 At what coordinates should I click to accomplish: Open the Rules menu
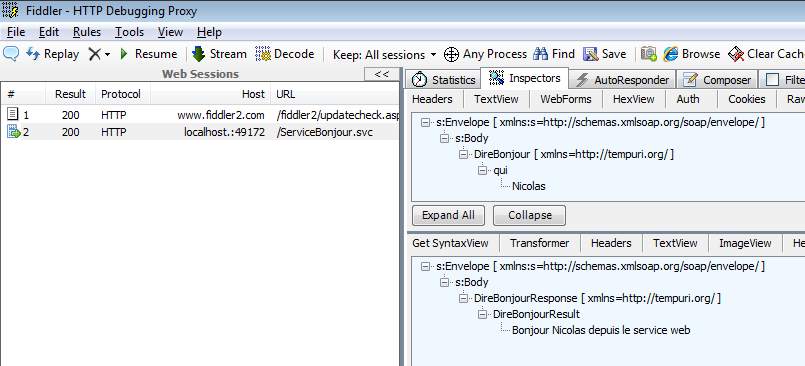pyautogui.click(x=87, y=32)
